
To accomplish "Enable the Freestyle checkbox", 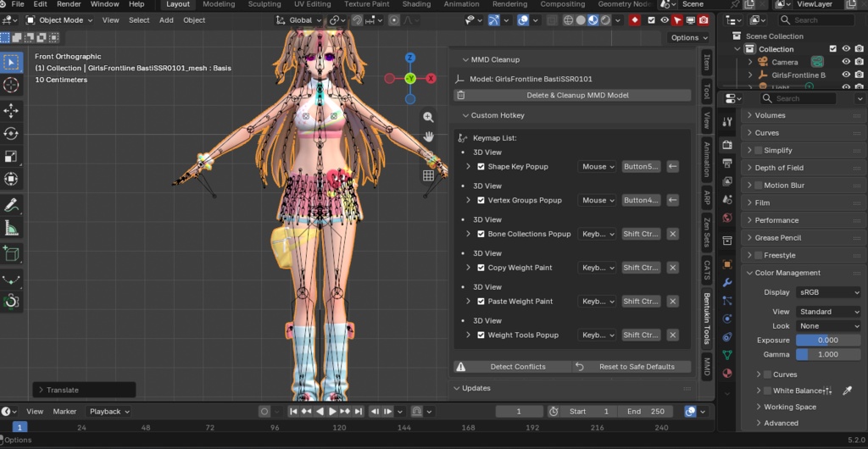I will [759, 256].
